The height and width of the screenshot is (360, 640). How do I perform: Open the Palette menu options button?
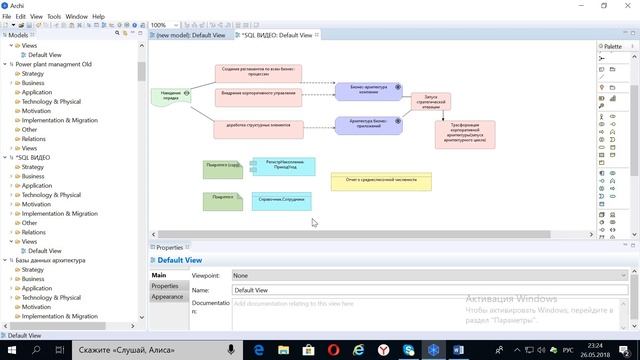tap(632, 47)
